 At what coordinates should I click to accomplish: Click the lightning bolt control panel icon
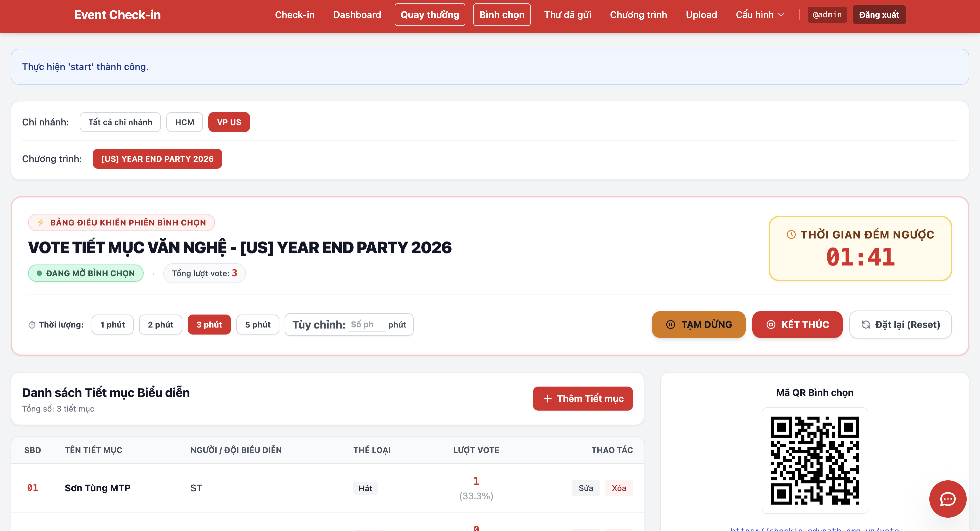point(41,222)
